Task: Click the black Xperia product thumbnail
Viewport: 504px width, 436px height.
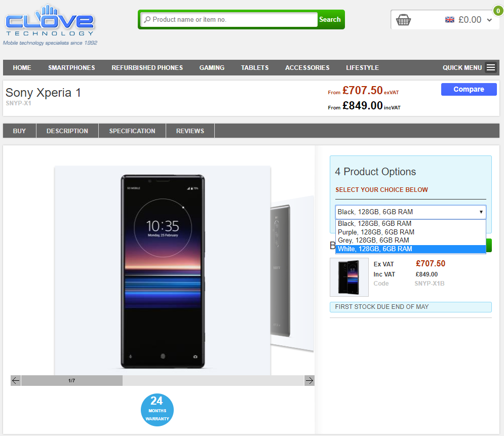Action: coord(349,277)
